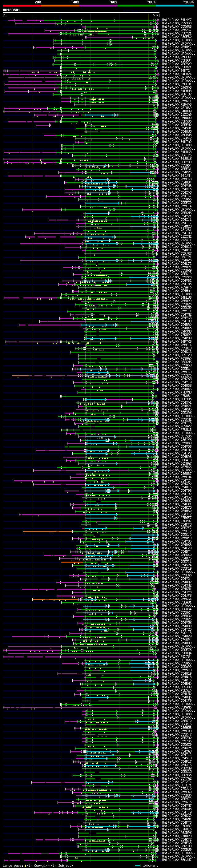This screenshot has width=197, height=868.
Task: Click UniRef100_B0G188 label
Action: click(x=177, y=846)
